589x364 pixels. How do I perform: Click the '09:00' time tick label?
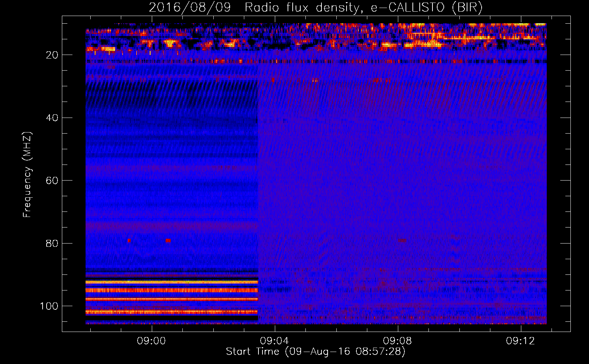click(x=151, y=341)
